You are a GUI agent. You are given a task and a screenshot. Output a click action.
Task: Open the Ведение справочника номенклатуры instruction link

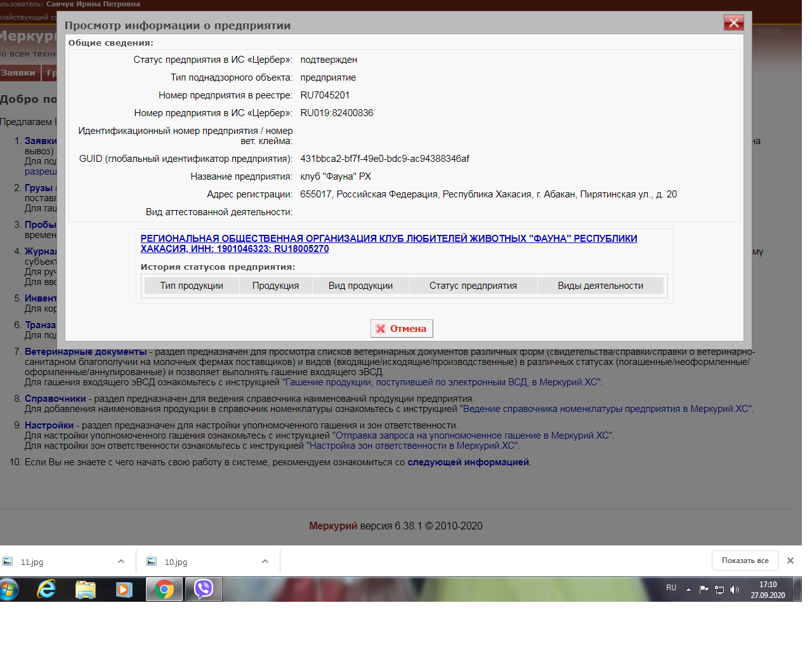click(606, 409)
